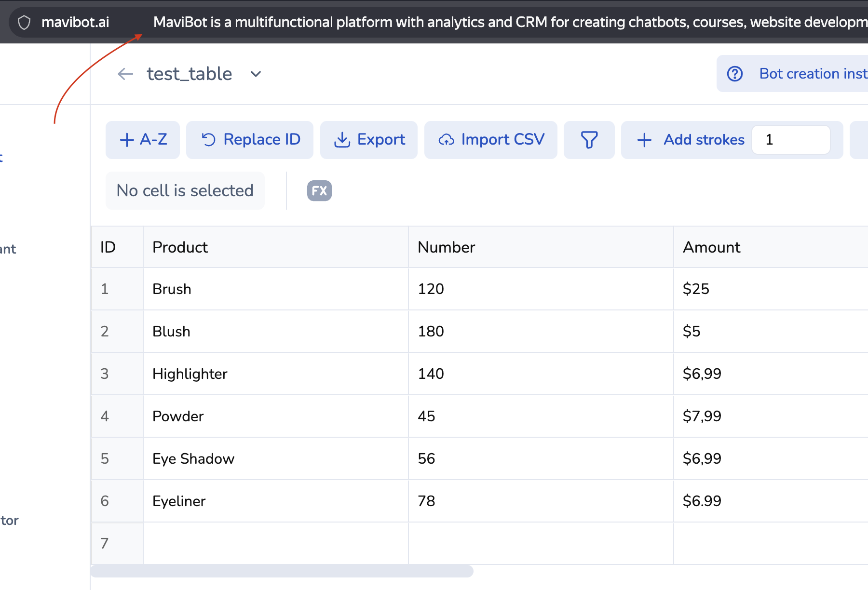
Task: Click the Replace ID button
Action: click(x=250, y=140)
